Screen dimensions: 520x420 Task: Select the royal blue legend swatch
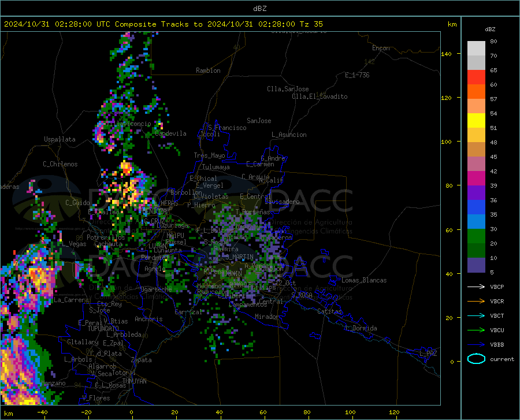coord(476,207)
